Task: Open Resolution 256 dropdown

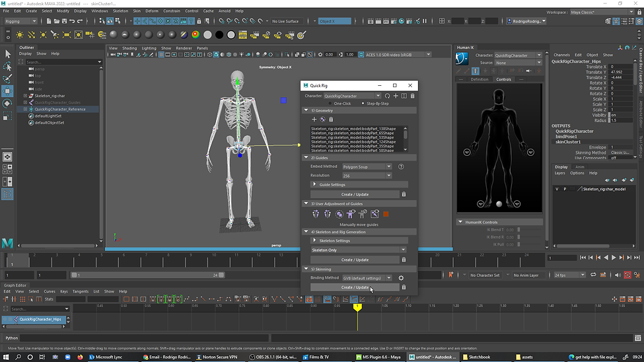Action: tap(367, 176)
